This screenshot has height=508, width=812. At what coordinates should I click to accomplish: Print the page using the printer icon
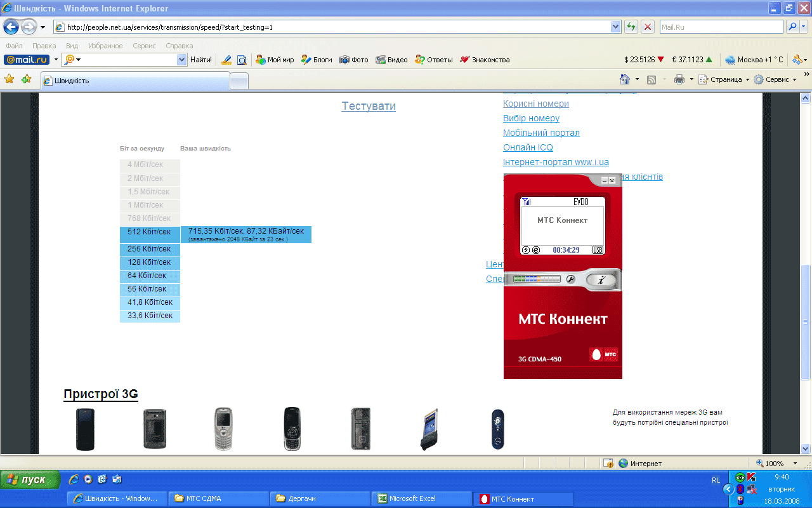[x=679, y=79]
